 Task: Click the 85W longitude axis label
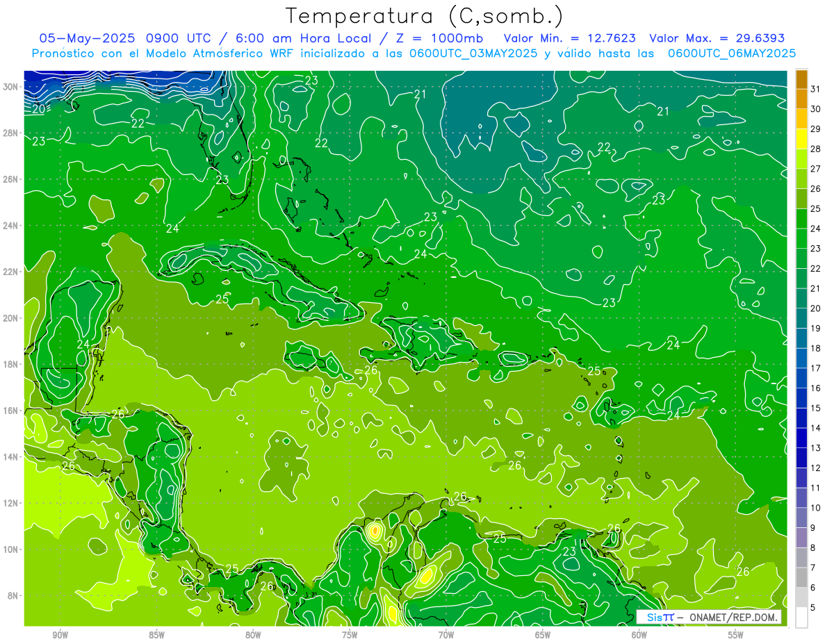tap(156, 635)
